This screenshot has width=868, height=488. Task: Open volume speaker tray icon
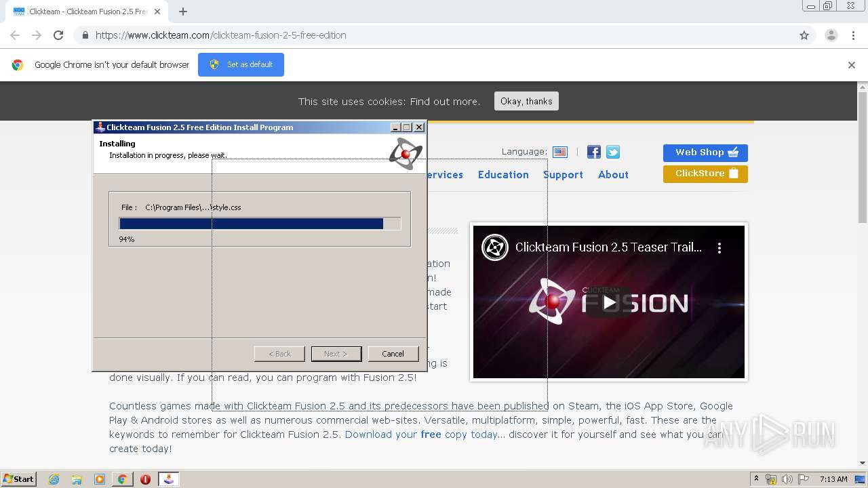point(787,479)
